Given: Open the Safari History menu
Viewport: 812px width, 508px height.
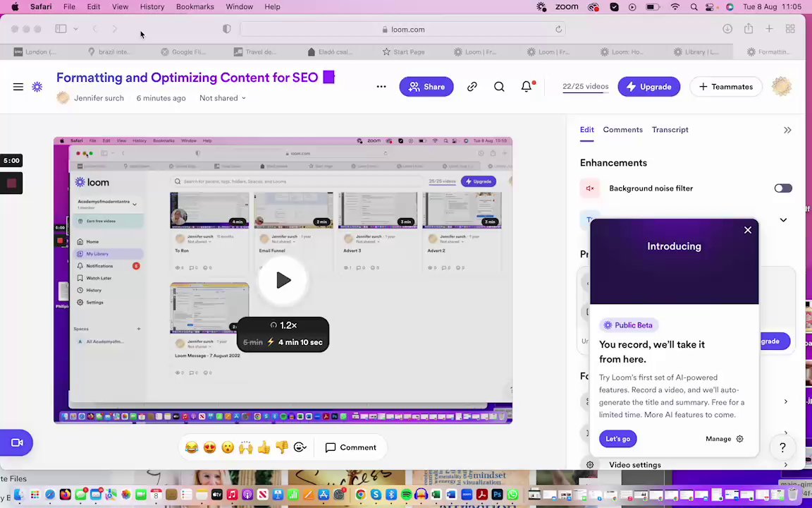Looking at the screenshot, I should click(152, 7).
